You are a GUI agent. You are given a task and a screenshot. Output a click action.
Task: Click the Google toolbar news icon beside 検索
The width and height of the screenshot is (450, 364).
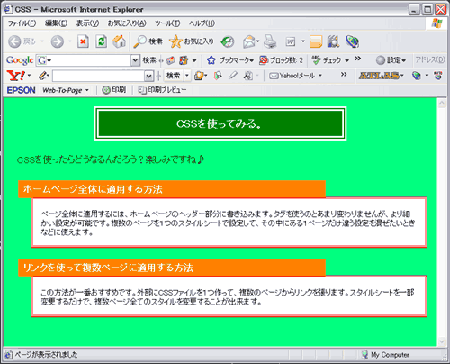pyautogui.click(x=170, y=60)
